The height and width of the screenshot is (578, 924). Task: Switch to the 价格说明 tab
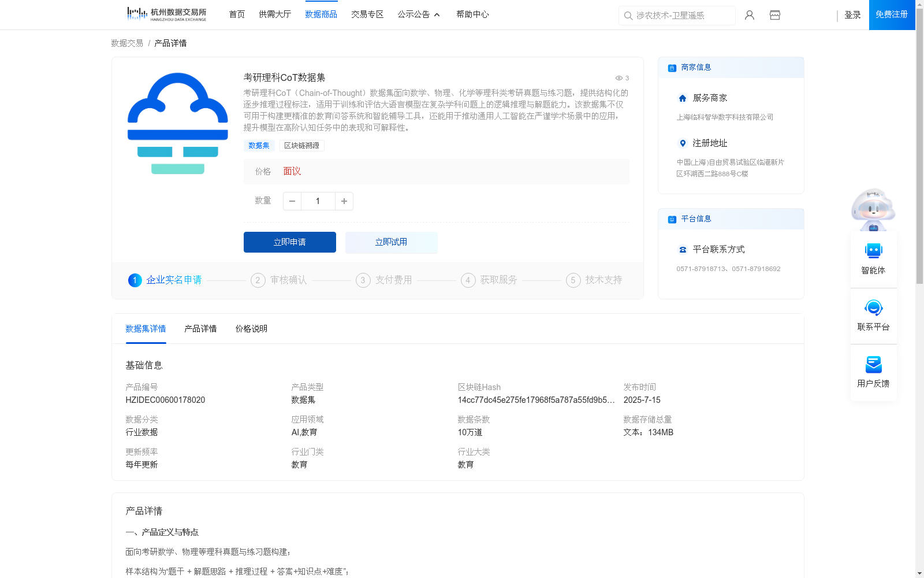[251, 329]
